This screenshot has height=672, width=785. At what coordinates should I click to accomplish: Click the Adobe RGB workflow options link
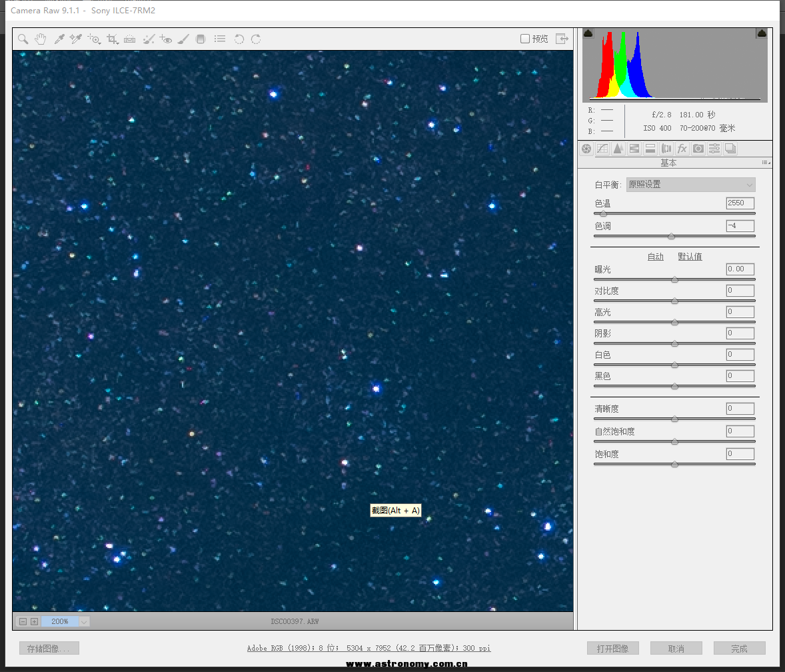369,648
